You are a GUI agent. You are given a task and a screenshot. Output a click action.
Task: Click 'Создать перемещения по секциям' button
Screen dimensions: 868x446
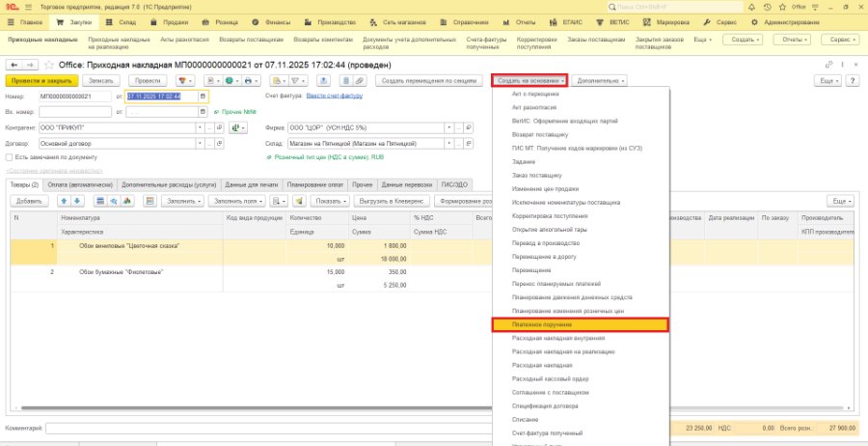[x=429, y=81]
